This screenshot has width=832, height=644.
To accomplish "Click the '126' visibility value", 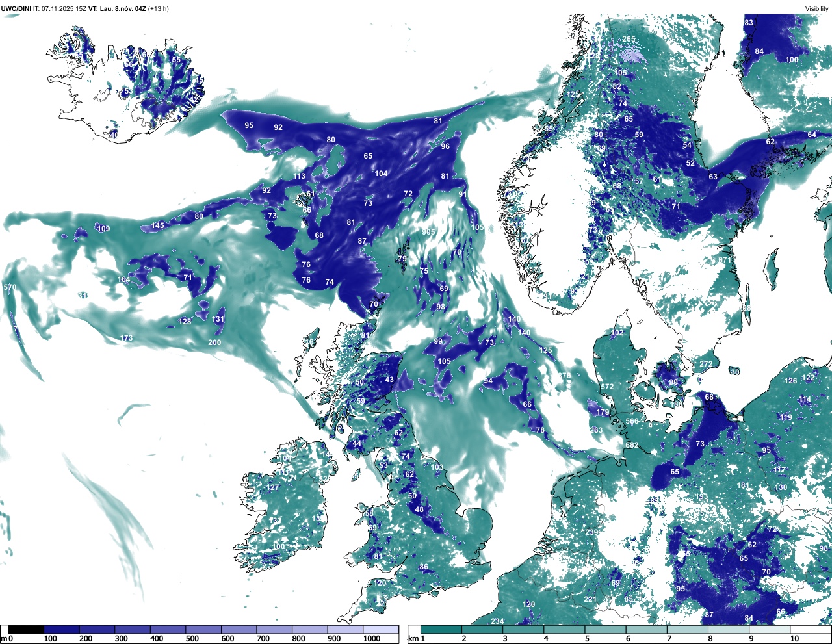I will (x=790, y=381).
